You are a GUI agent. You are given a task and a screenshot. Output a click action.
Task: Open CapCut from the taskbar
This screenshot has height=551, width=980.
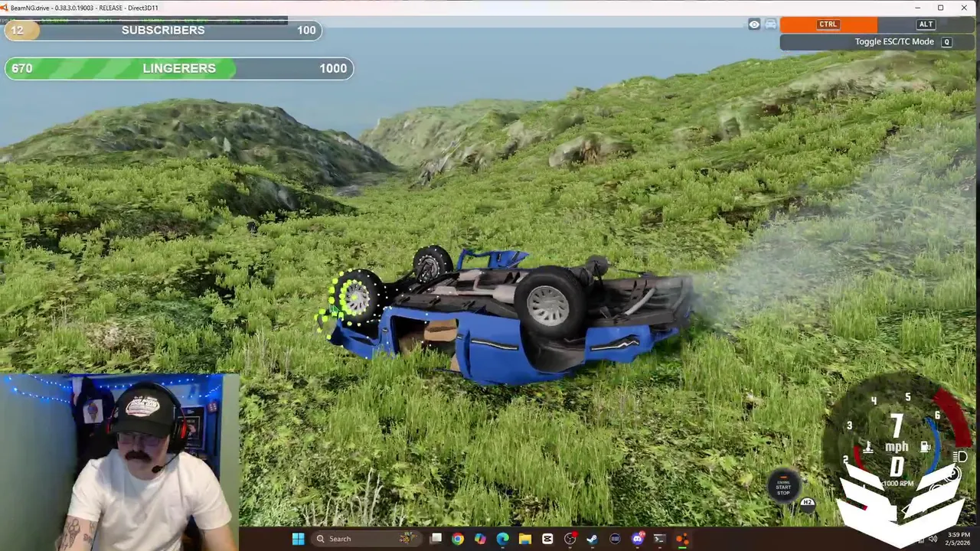(x=547, y=539)
